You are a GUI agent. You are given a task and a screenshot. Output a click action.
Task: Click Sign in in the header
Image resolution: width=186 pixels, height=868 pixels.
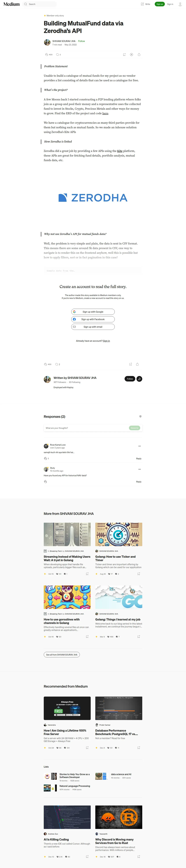tap(170, 4)
